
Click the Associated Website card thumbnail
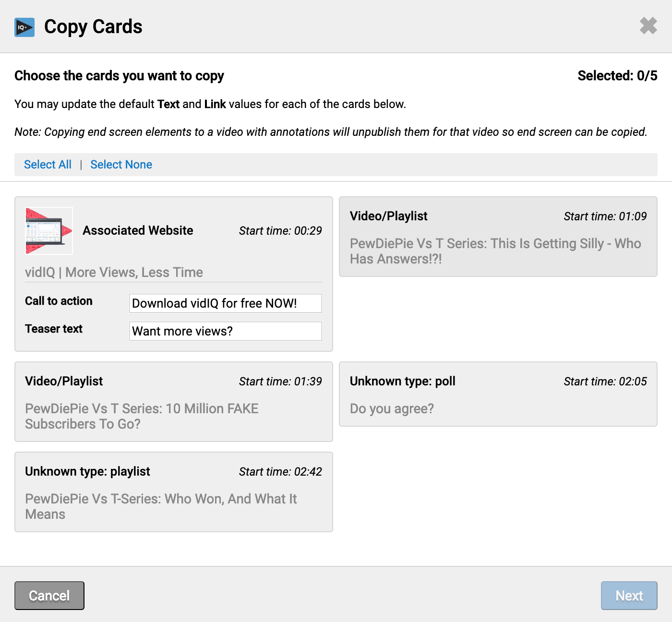49,231
